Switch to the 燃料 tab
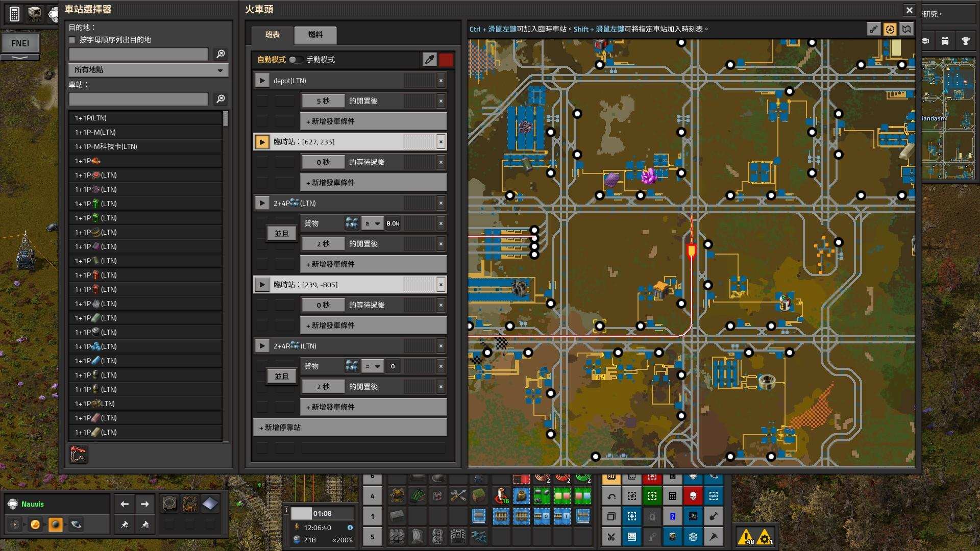Image resolution: width=980 pixels, height=551 pixels. pos(314,35)
